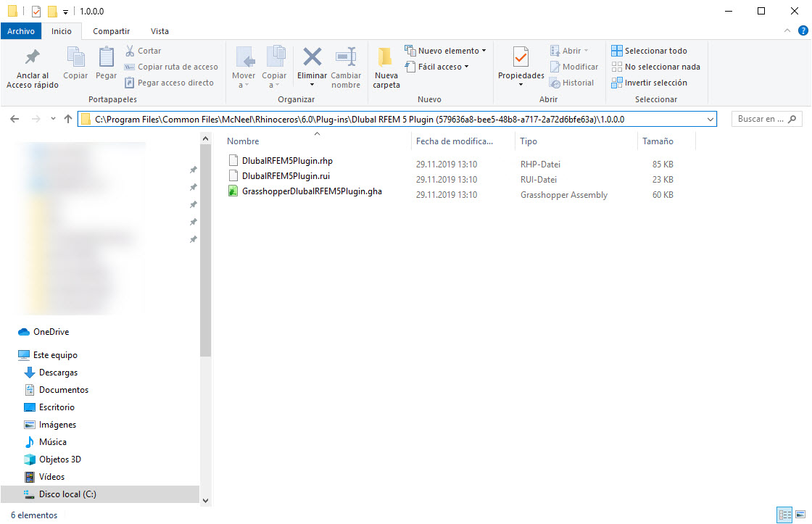Open Objetos 3D in sidebar

click(x=60, y=459)
